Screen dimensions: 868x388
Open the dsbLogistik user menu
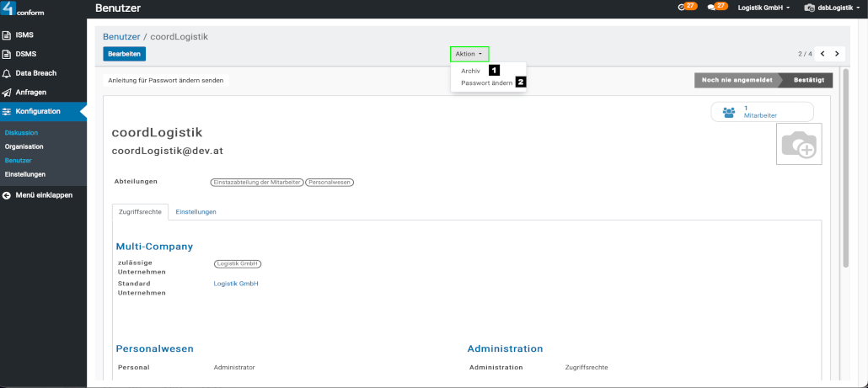[832, 8]
